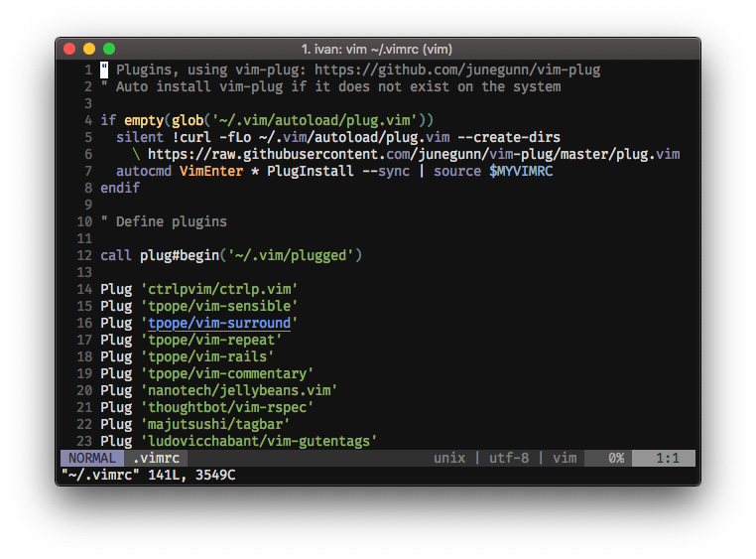
Task: Click 'ctrlpvim/ctrlp.vim' plugin on line 14
Action: pos(219,289)
